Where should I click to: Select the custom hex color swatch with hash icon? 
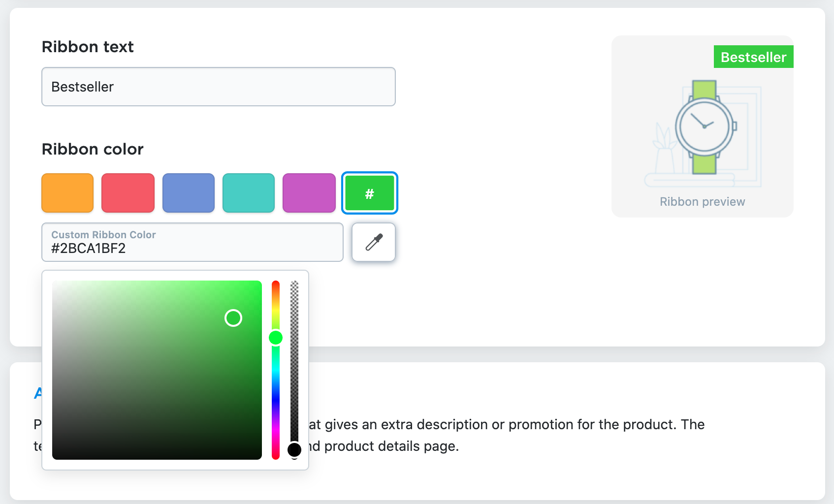pos(369,193)
